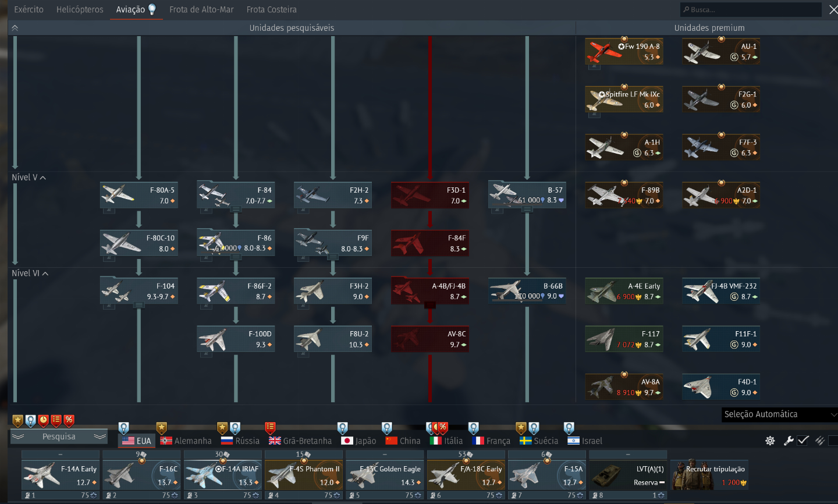This screenshot has width=838, height=504.
Task: Select the F-89B premium aircraft card
Action: pos(624,196)
